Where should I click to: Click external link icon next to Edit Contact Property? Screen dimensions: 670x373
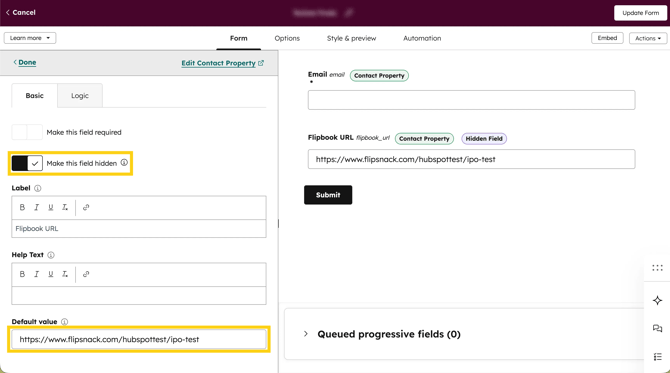(x=261, y=63)
